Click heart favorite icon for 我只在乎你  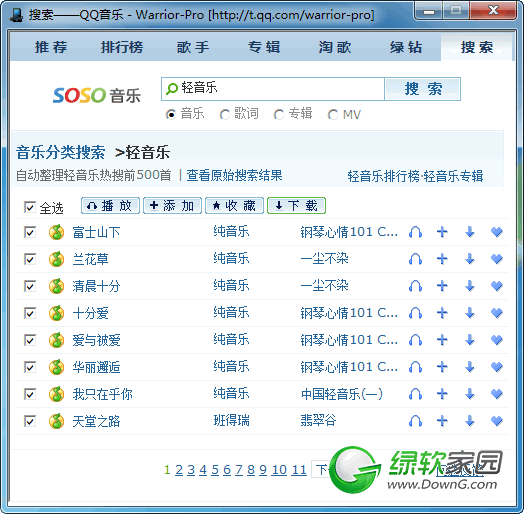pyautogui.click(x=497, y=394)
